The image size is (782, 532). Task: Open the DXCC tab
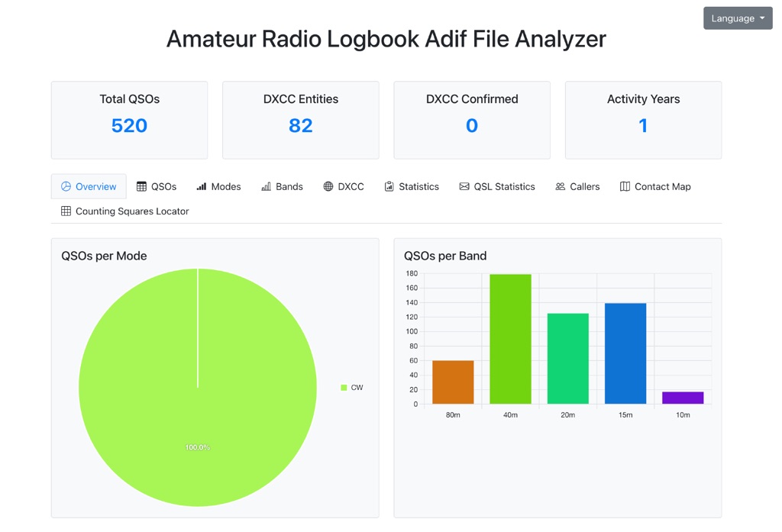pyautogui.click(x=344, y=185)
